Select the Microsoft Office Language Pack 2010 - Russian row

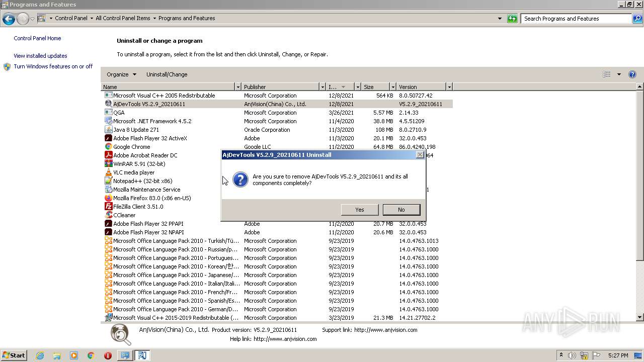278,249
